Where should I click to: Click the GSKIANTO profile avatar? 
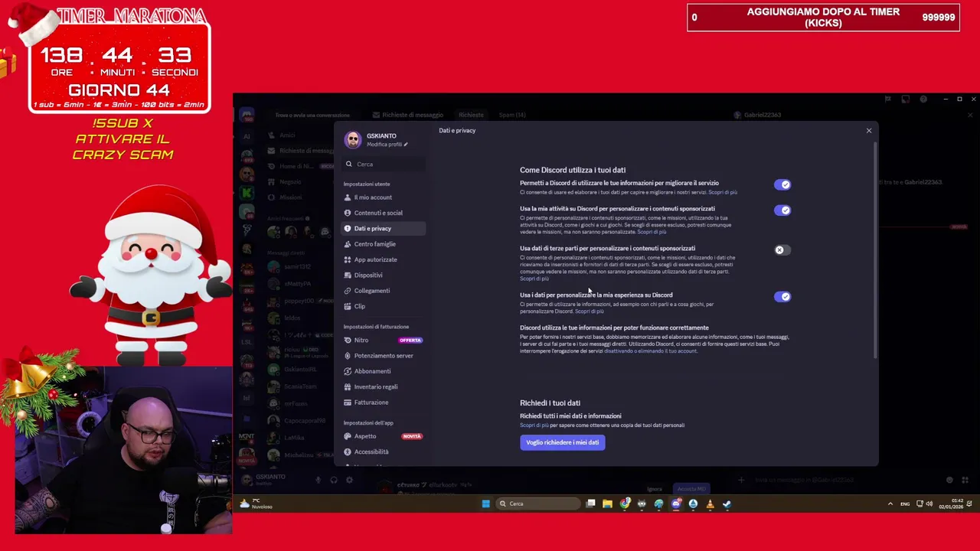coord(353,139)
